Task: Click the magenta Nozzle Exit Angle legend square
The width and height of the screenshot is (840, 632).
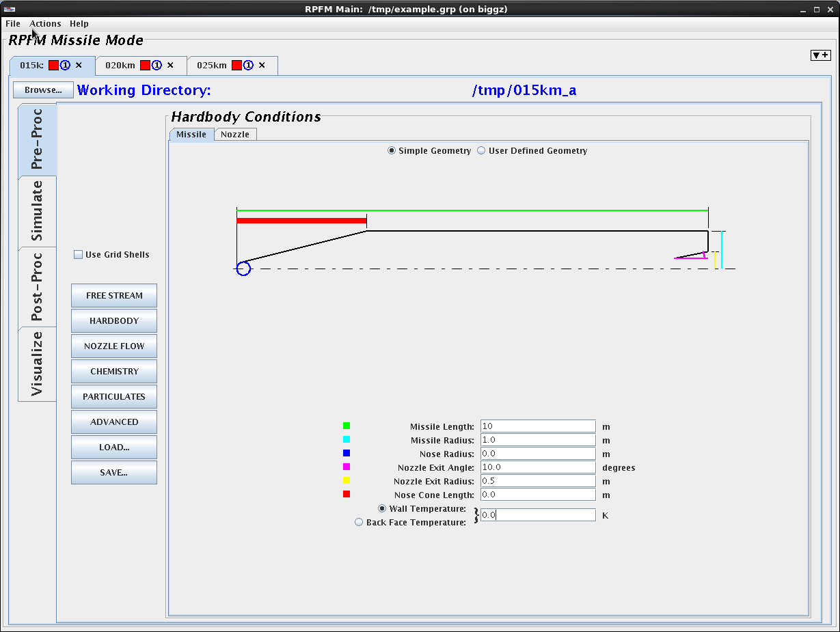Action: pos(347,467)
